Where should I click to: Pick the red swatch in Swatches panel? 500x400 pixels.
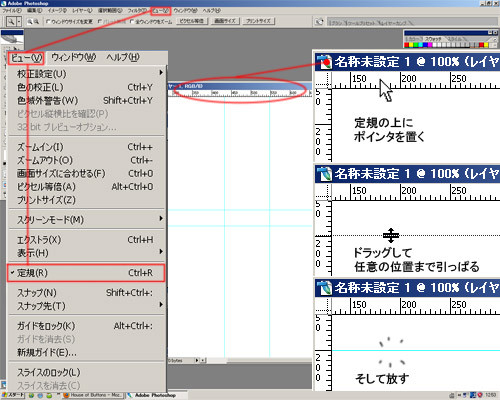[x=407, y=45]
